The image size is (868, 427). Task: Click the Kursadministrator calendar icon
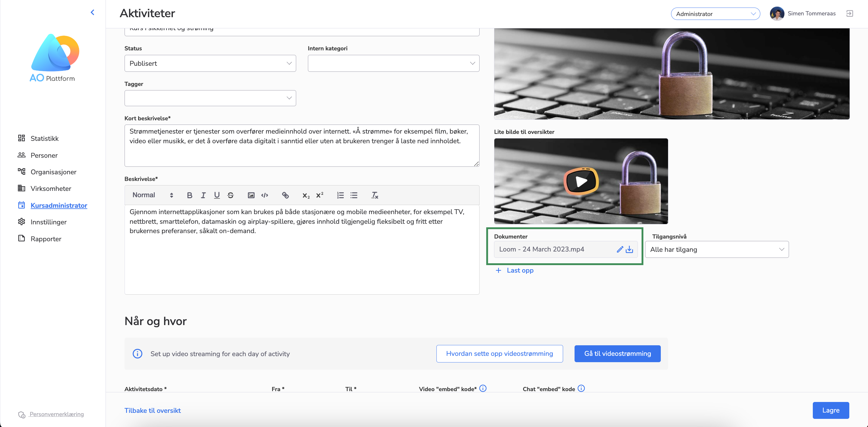click(x=22, y=205)
